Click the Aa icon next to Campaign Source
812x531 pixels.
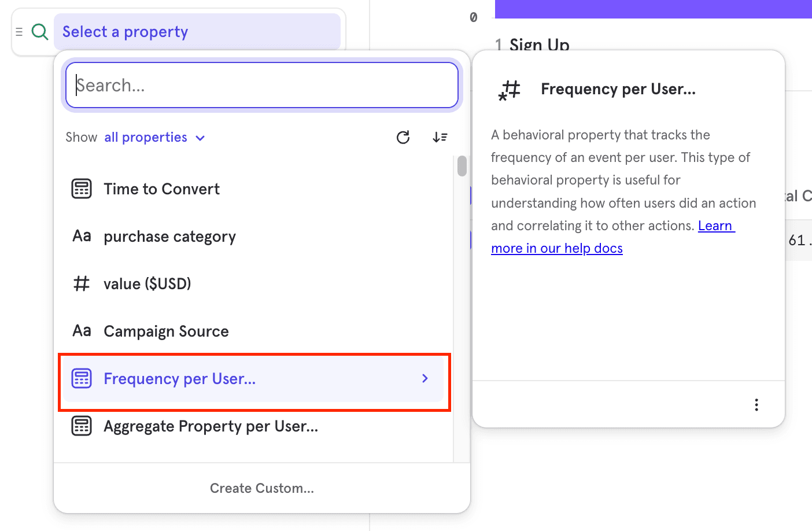(x=82, y=330)
